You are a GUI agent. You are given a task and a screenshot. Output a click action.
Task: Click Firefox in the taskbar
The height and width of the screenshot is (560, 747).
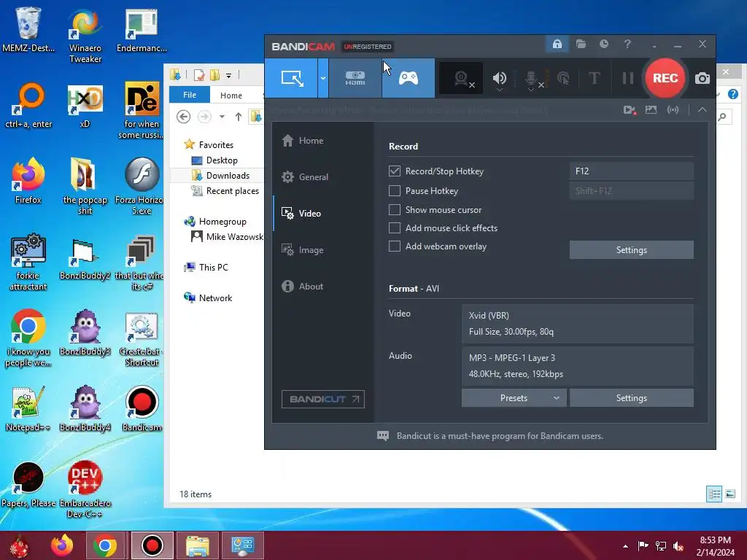[x=62, y=545]
